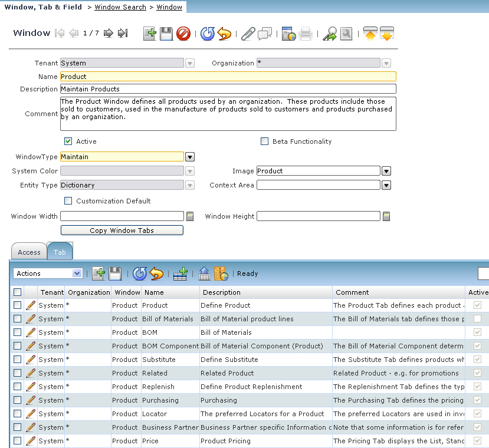This screenshot has height=448, width=489.
Task: Check Customization Default checkbox
Action: (x=68, y=201)
